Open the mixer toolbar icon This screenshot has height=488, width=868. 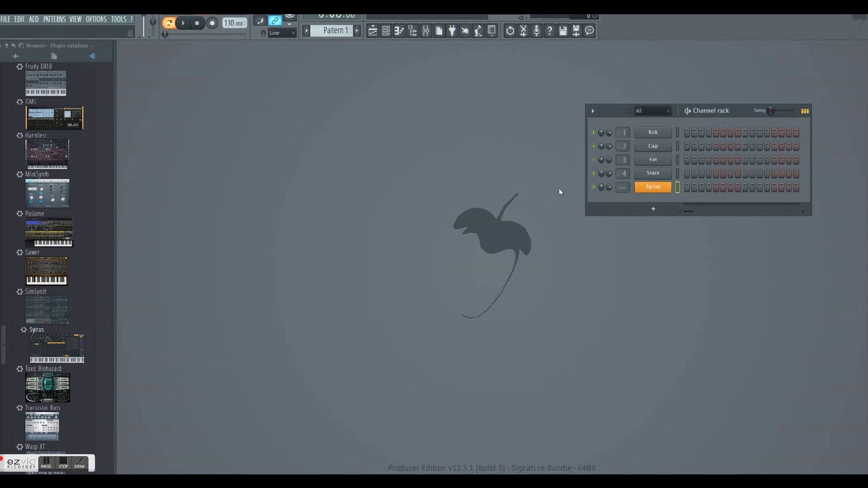(426, 30)
